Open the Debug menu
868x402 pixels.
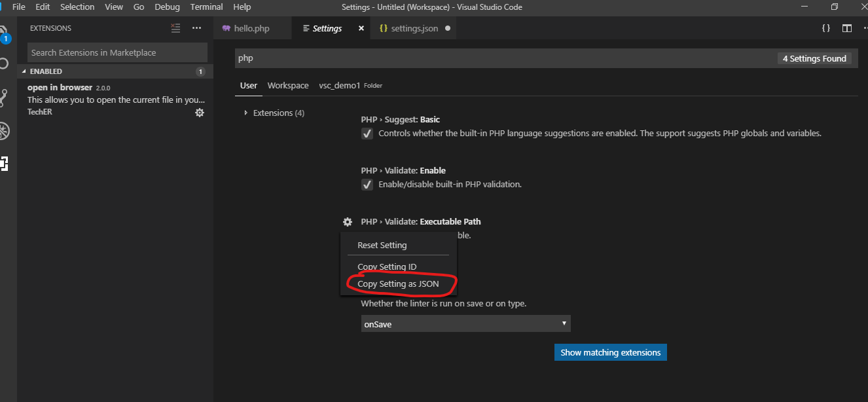click(168, 7)
